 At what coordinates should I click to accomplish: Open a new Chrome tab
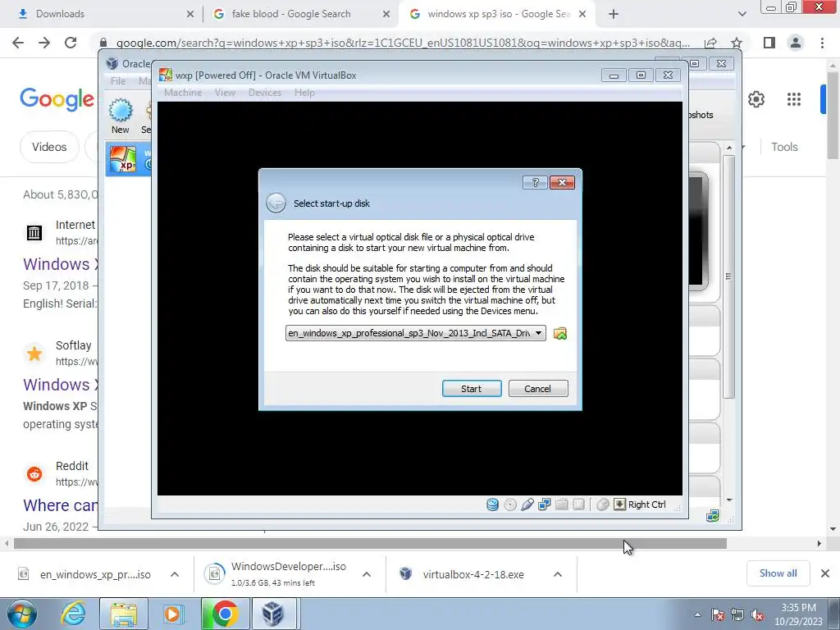click(x=614, y=14)
